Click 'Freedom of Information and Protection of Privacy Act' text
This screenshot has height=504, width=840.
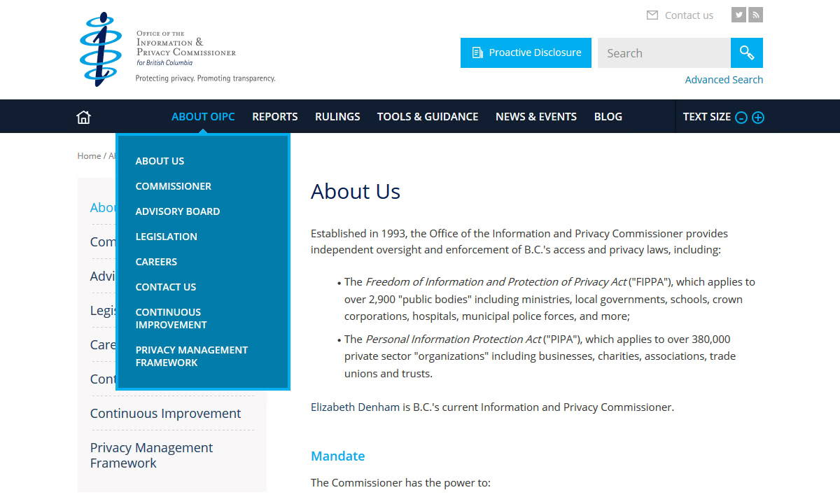point(496,282)
